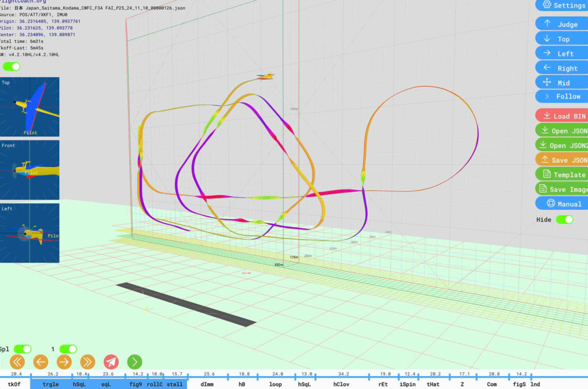Select the iSpin maneuver segment
588x389 pixels.
coord(408,384)
